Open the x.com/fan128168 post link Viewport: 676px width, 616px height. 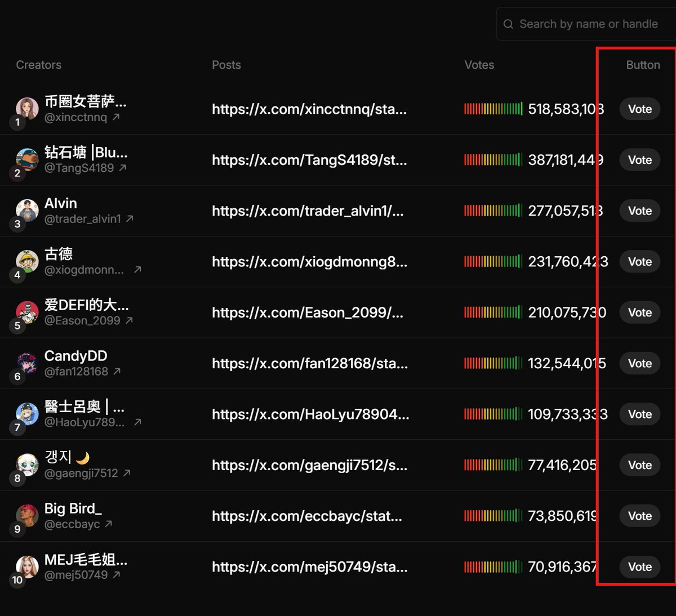point(310,363)
